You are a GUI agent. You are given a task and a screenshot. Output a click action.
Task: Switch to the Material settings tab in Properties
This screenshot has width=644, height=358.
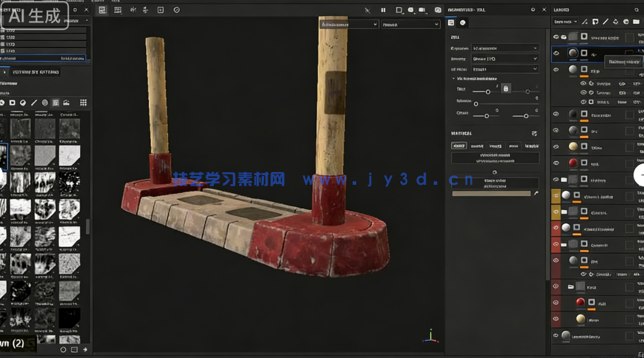(x=462, y=23)
